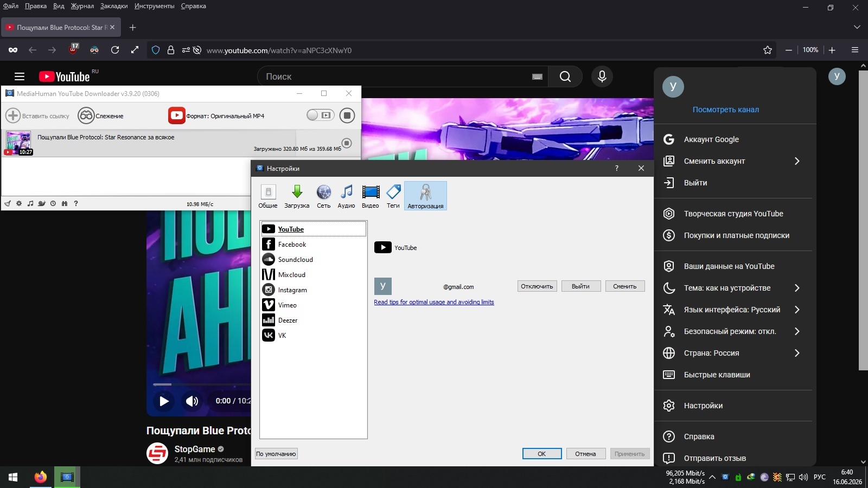Mute the YouTube video player
The image size is (868, 488).
pos(192,401)
